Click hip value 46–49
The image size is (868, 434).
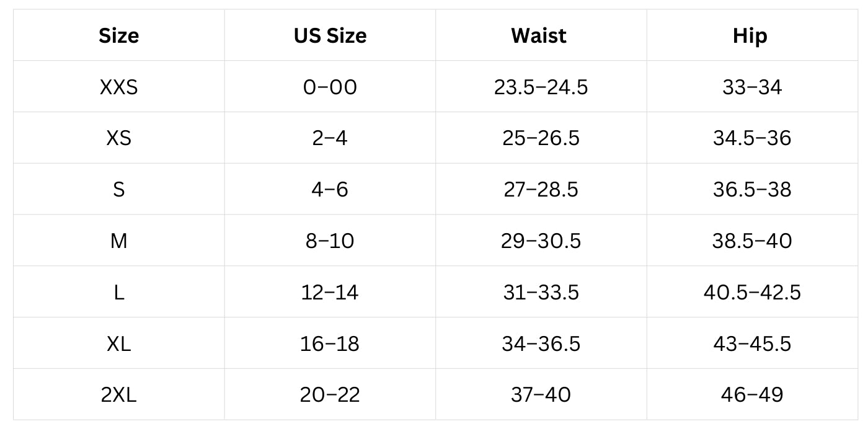pos(752,394)
